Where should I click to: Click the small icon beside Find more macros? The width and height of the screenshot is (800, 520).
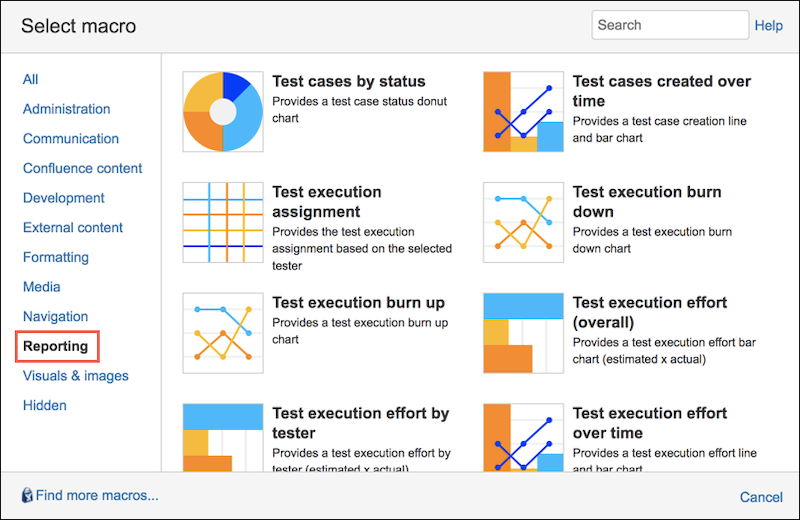click(27, 495)
